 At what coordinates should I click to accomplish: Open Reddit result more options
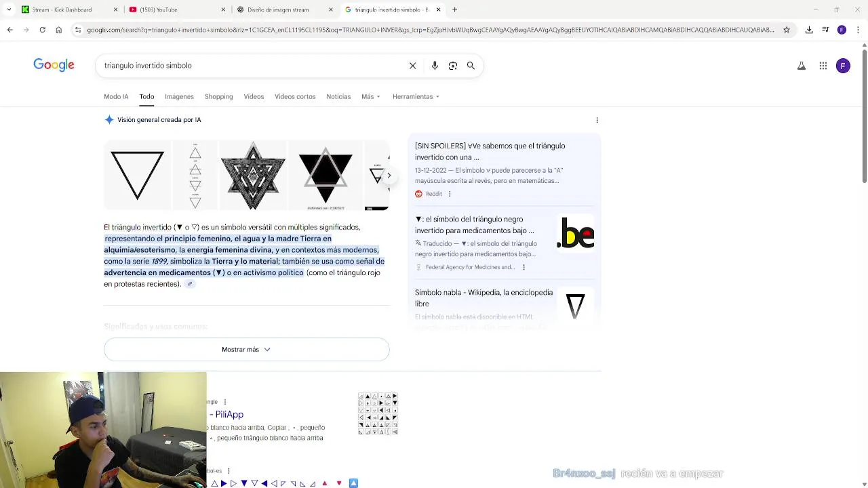click(450, 194)
